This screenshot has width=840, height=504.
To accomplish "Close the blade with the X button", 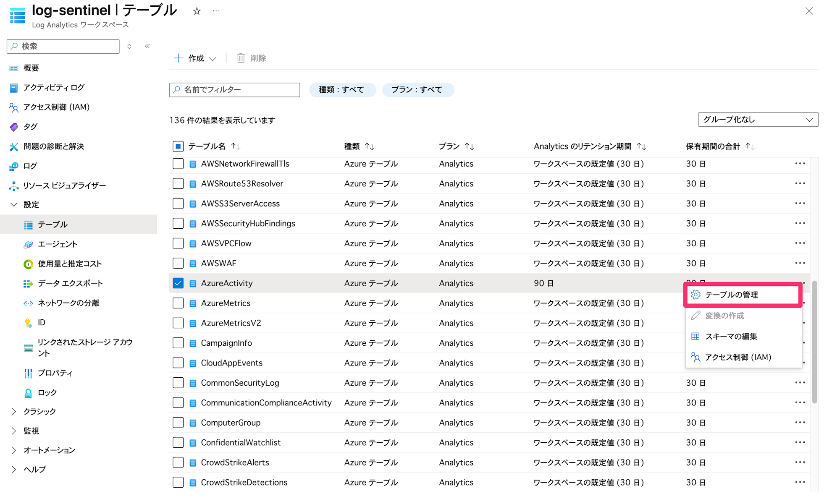I will coord(809,11).
